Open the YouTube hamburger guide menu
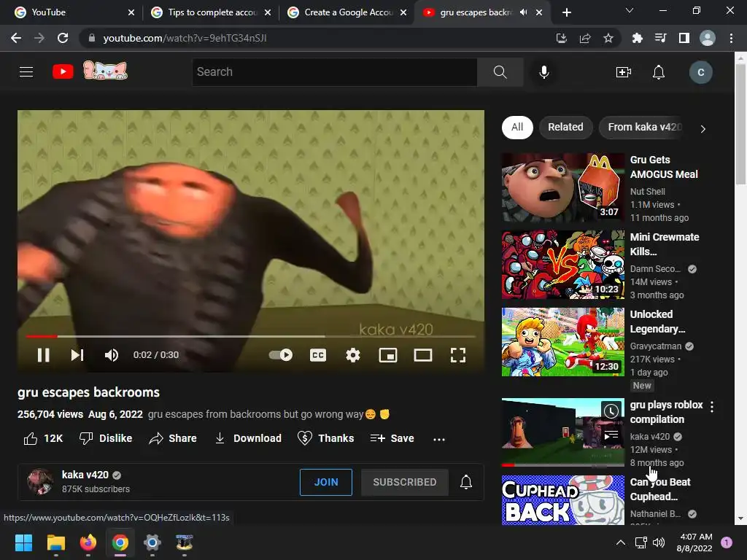 coord(26,72)
